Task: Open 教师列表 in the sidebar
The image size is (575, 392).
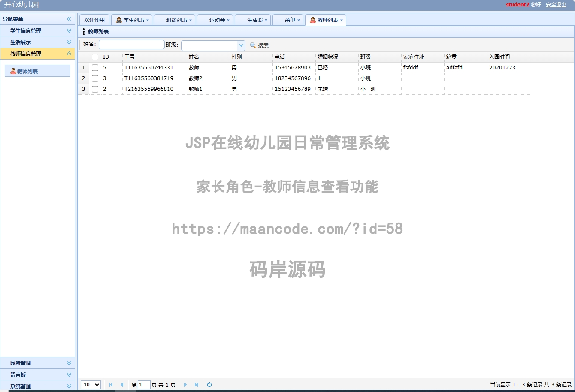Action: pyautogui.click(x=37, y=71)
